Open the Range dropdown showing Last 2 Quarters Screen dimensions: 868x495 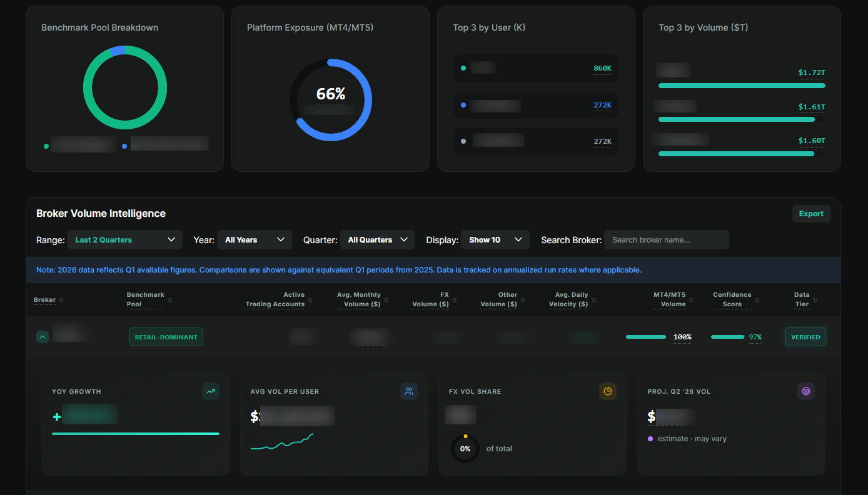click(125, 240)
